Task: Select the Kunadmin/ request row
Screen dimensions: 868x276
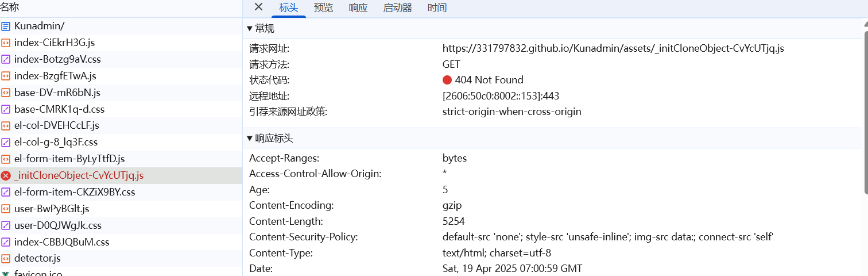Action: pyautogui.click(x=121, y=26)
